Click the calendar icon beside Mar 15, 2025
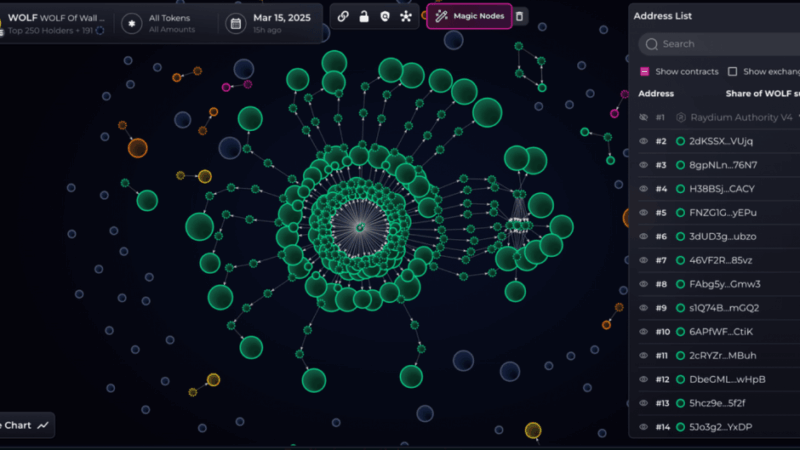 coord(236,23)
